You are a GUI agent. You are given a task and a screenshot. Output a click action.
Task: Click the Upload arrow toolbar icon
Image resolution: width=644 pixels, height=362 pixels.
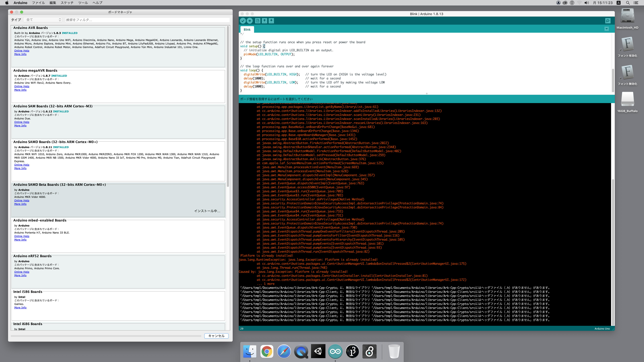point(250,21)
